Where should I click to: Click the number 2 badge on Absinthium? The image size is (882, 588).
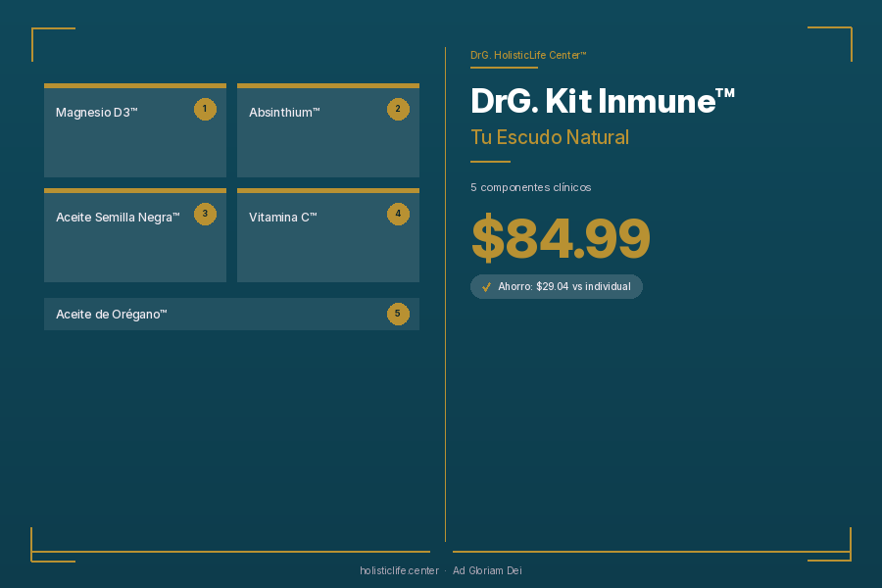tap(398, 109)
